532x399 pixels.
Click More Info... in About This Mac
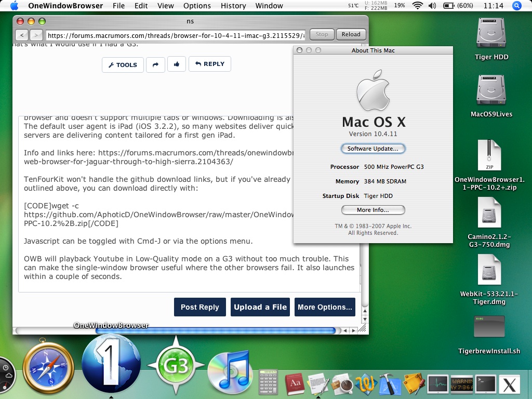pos(373,210)
